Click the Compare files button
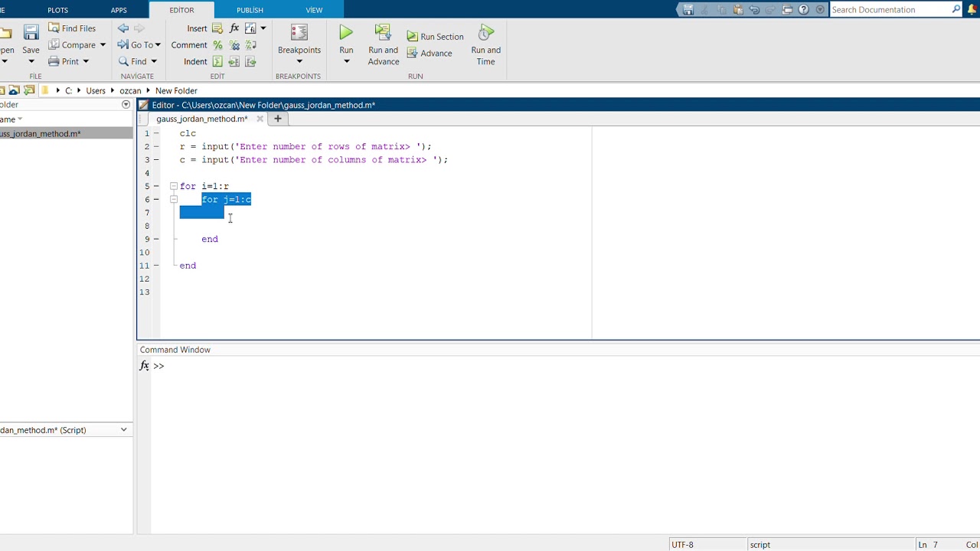This screenshot has width=980, height=551. [71, 45]
